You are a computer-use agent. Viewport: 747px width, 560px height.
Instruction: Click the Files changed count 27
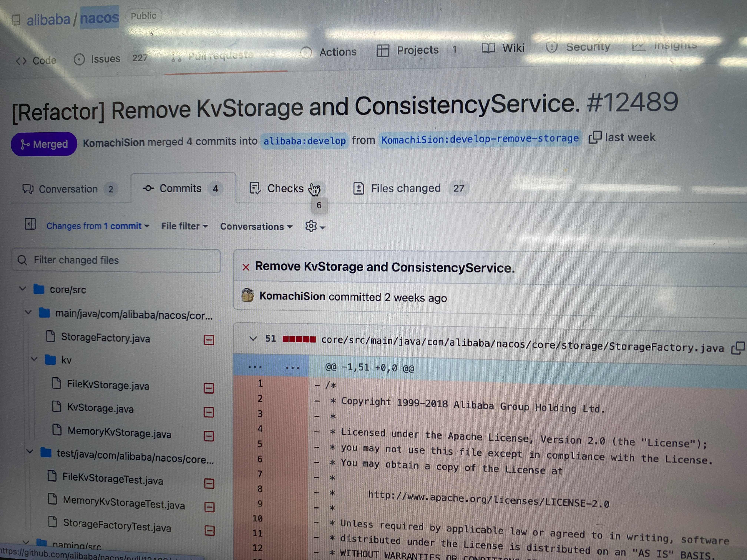pyautogui.click(x=459, y=188)
